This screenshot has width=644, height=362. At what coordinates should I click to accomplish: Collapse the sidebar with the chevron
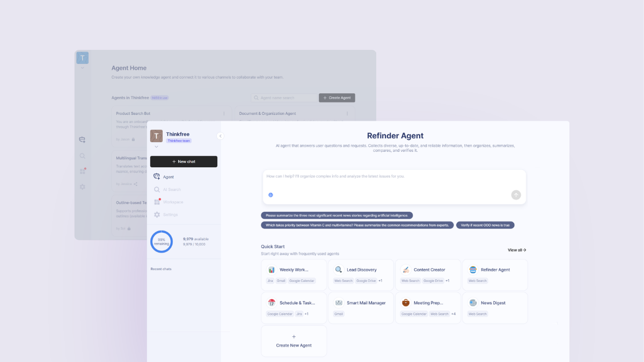point(220,136)
